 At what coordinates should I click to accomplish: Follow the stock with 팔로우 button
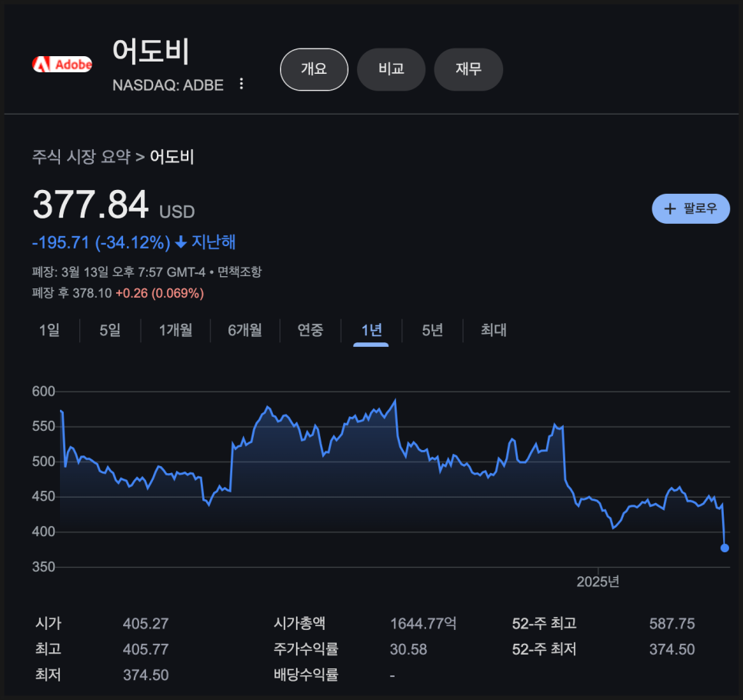tap(691, 208)
